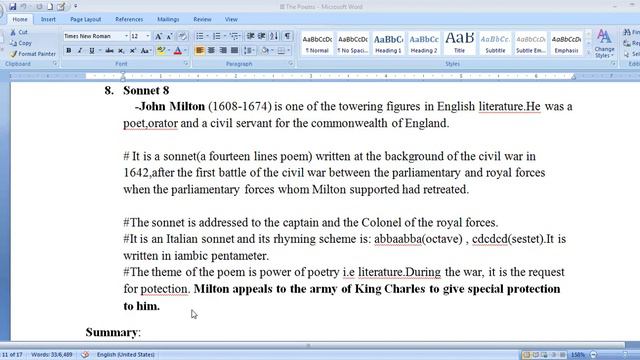Shrink font size with A-down button
Image resolution: width=640 pixels, height=360 pixels.
(169, 36)
